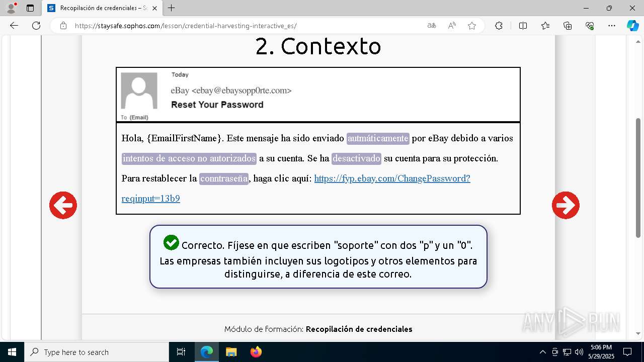The width and height of the screenshot is (644, 362).
Task: Click the To {Email} recipient field
Action: (x=134, y=117)
